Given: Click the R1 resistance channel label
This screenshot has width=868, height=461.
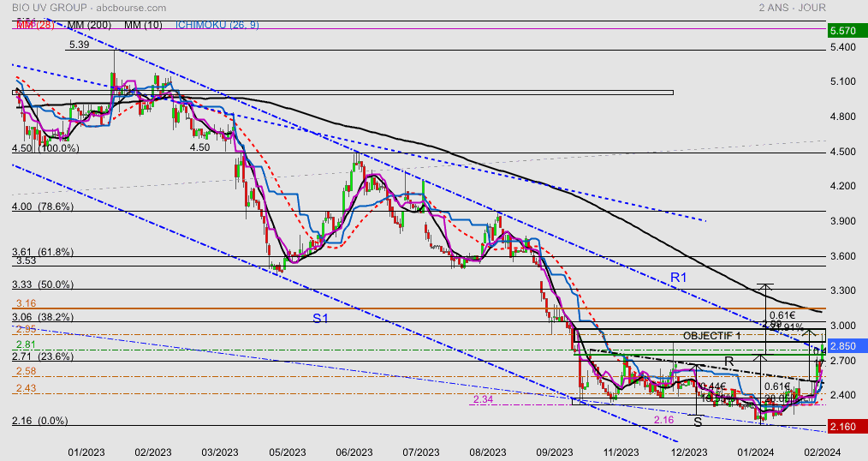Looking at the screenshot, I should [679, 278].
